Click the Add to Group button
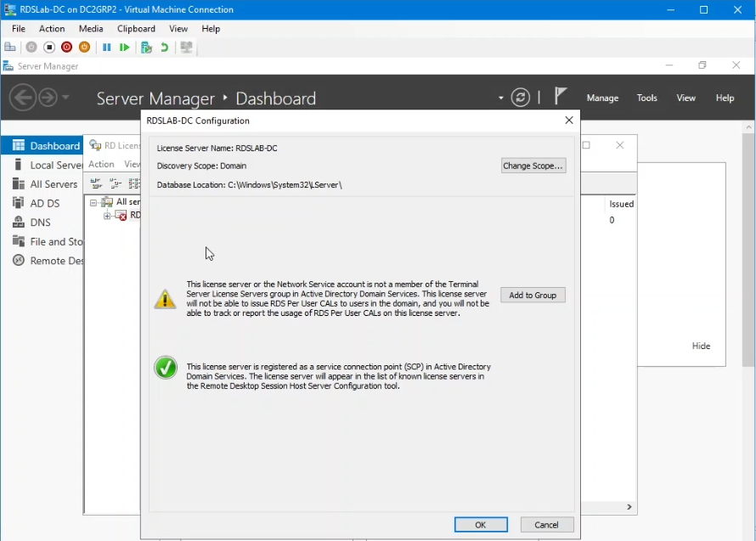 (x=533, y=295)
